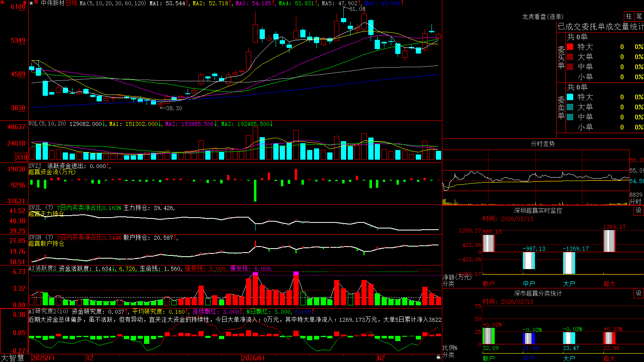Click the 38.30 low price annotation
Screen dimensions: 644x362
(174, 108)
